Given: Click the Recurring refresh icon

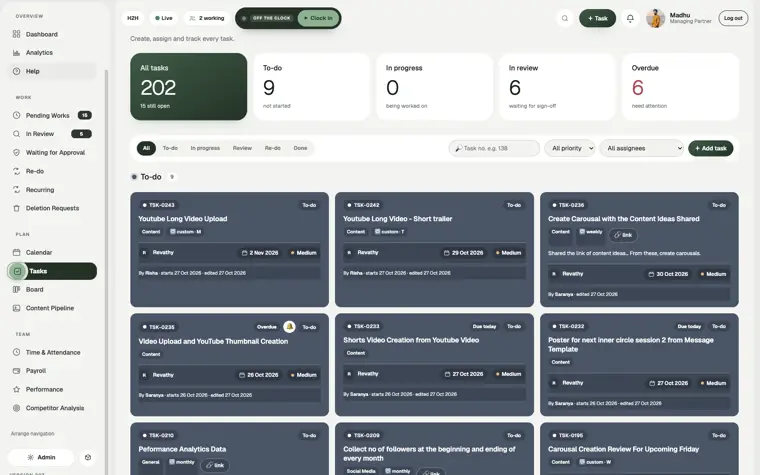Looking at the screenshot, I should [x=16, y=190].
